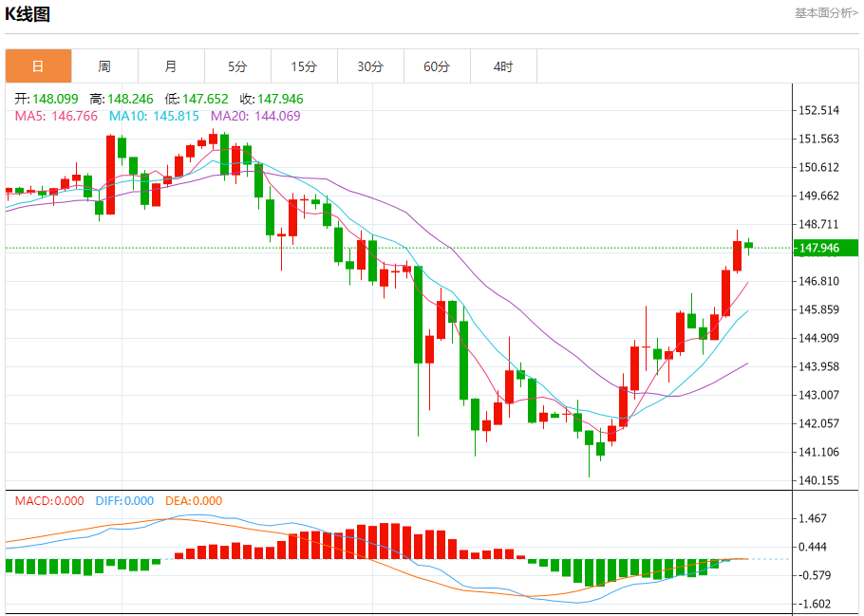
Task: Open the 60分 interval tab
Action: pos(437,66)
